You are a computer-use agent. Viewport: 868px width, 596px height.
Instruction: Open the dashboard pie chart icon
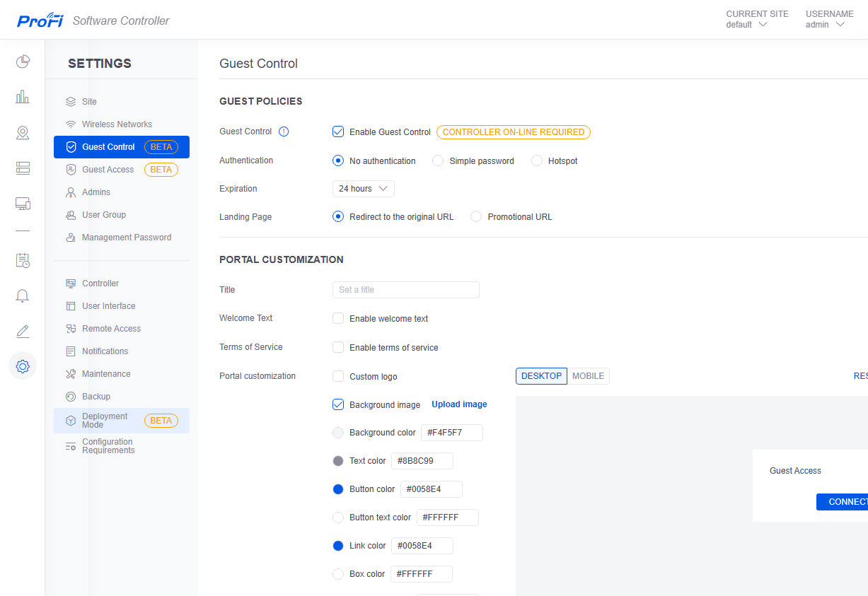[x=23, y=62]
